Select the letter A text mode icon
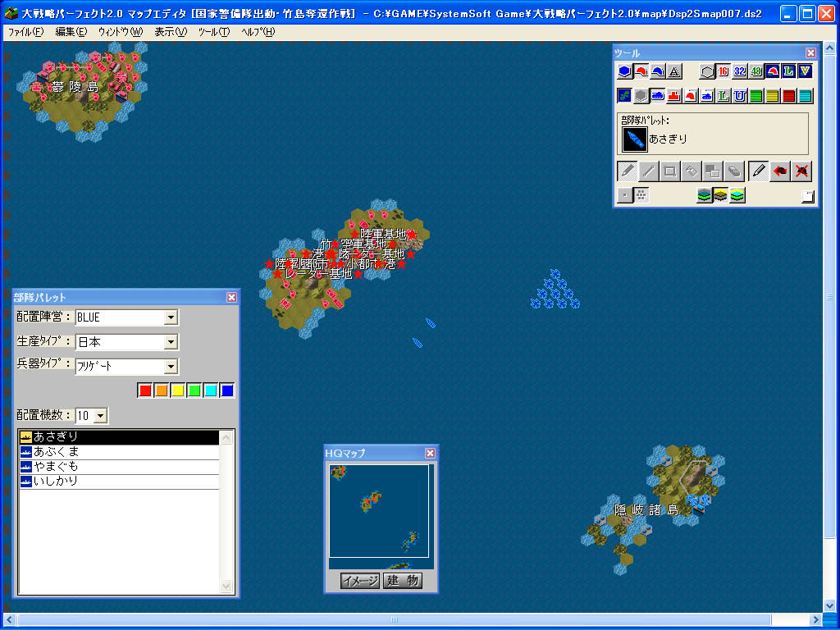 674,71
